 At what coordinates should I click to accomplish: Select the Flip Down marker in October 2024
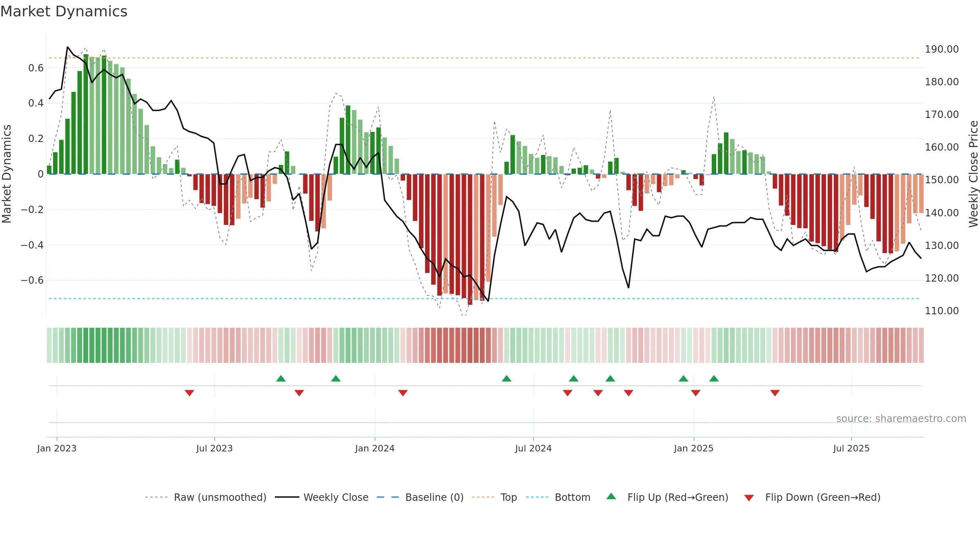[x=628, y=393]
